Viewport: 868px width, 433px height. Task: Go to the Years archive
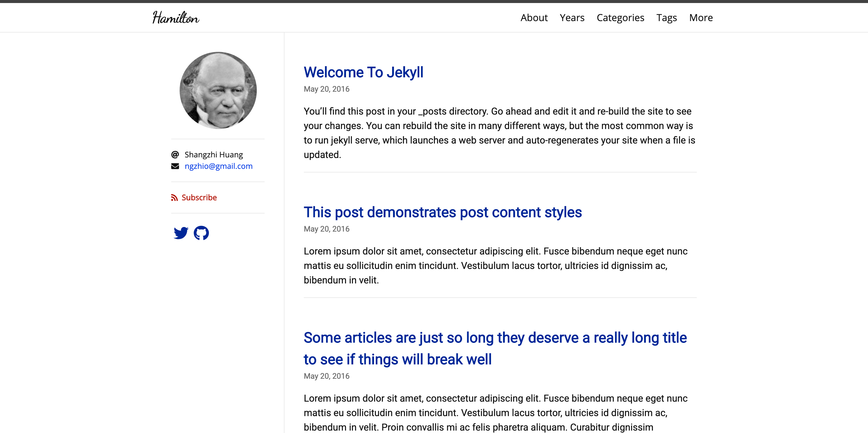(572, 17)
